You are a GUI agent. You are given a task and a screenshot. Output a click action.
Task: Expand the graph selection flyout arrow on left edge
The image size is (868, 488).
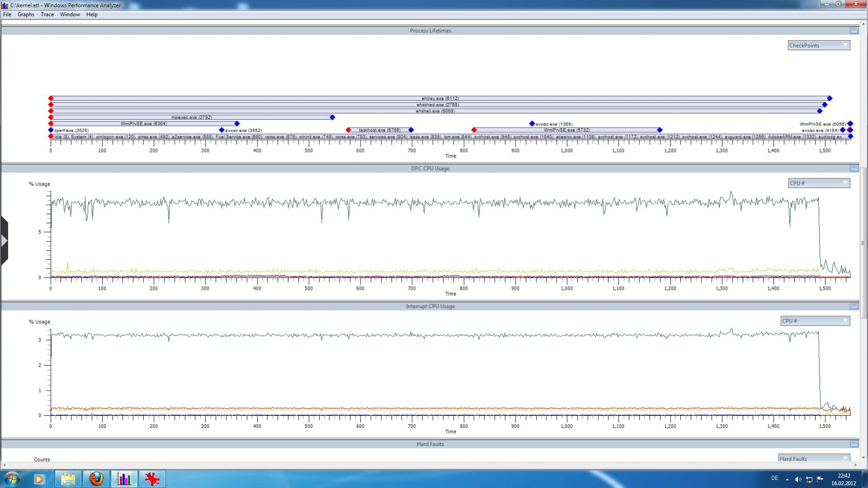click(x=4, y=241)
